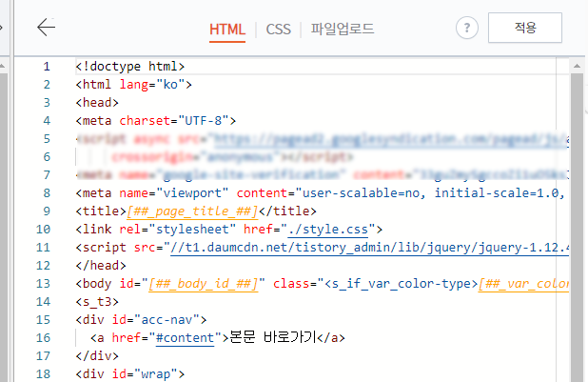588x382 pixels.
Task: Click line number 1 in the gutter
Action: [x=47, y=67]
